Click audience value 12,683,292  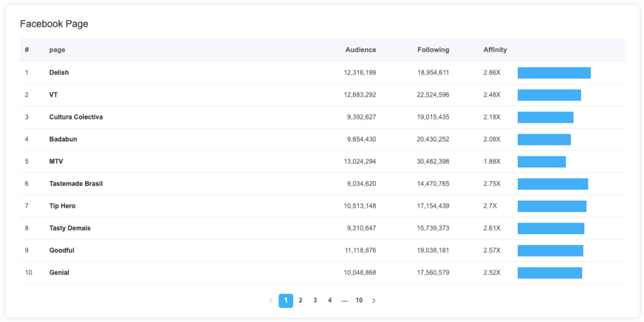(x=360, y=95)
